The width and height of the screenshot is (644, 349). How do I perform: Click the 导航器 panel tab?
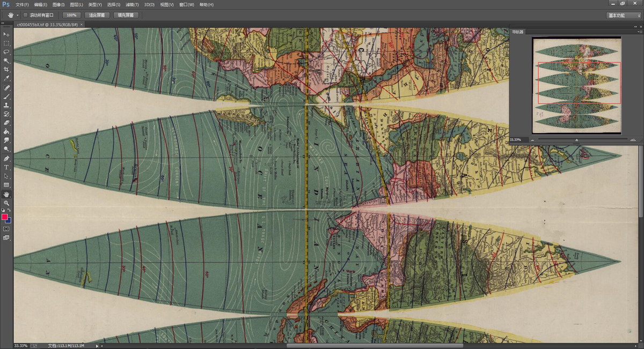coord(517,32)
